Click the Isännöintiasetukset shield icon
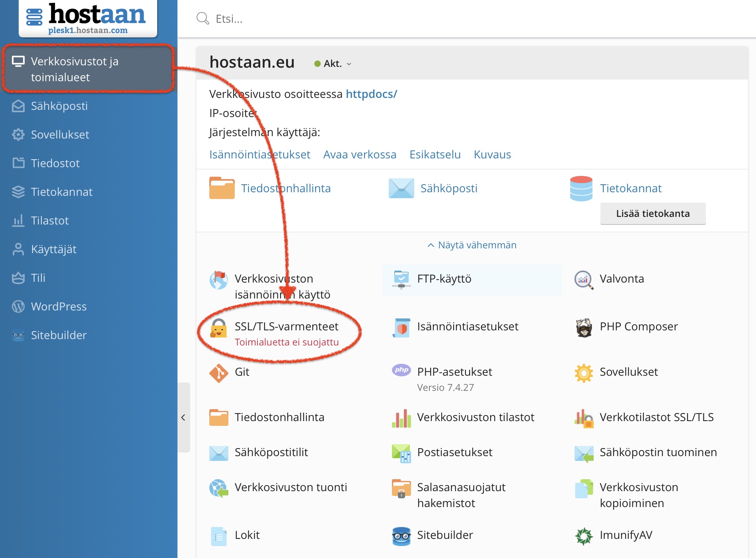756x558 pixels. point(401,328)
